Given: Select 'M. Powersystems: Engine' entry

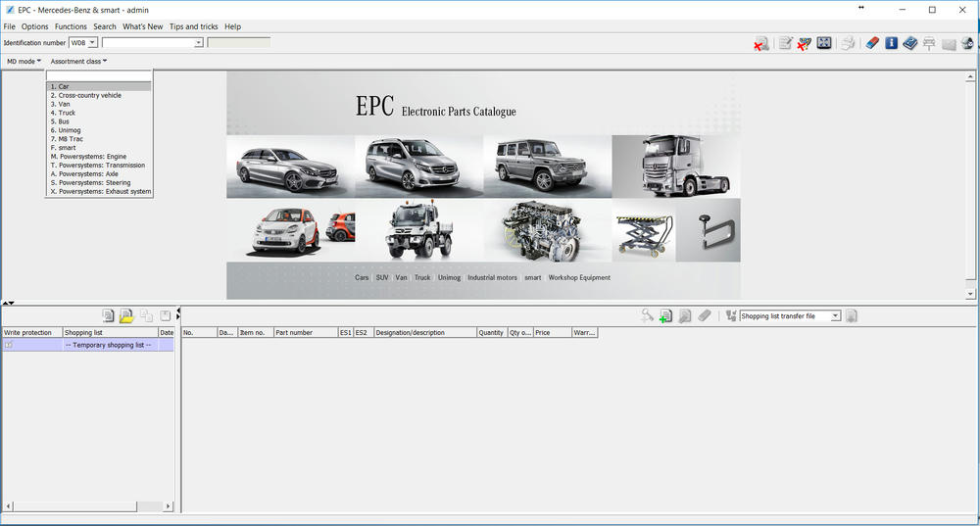Looking at the screenshot, I should coord(99,157).
